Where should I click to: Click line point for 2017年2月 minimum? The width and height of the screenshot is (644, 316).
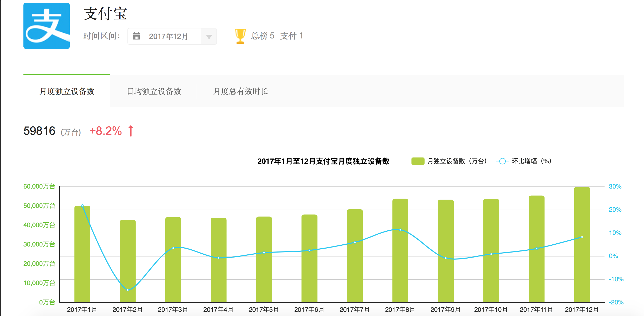pyautogui.click(x=128, y=290)
